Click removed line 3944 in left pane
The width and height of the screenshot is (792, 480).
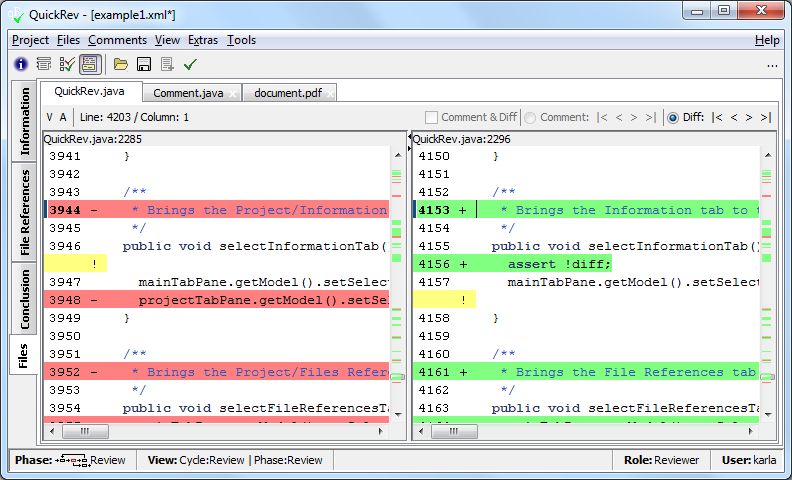tap(216, 210)
